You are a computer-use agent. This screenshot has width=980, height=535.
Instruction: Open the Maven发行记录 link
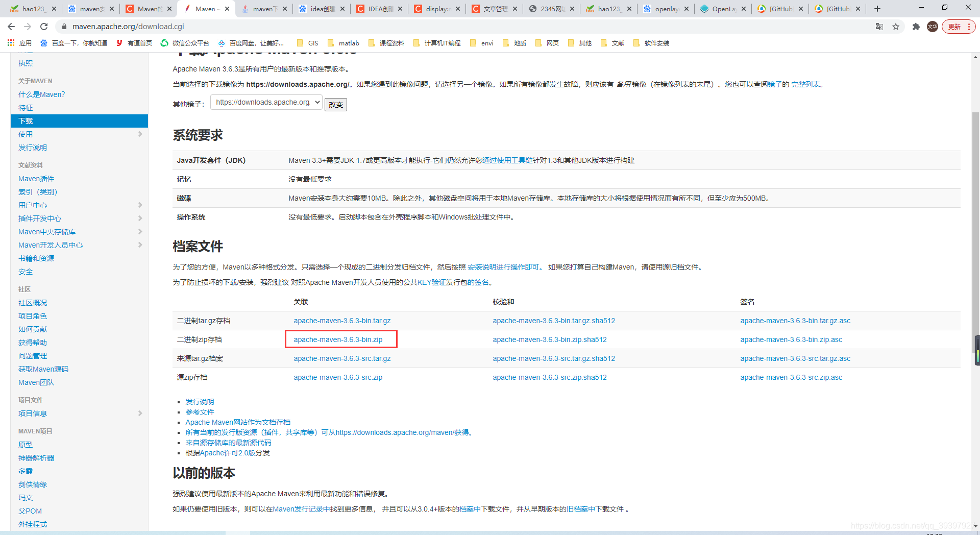[x=302, y=509]
